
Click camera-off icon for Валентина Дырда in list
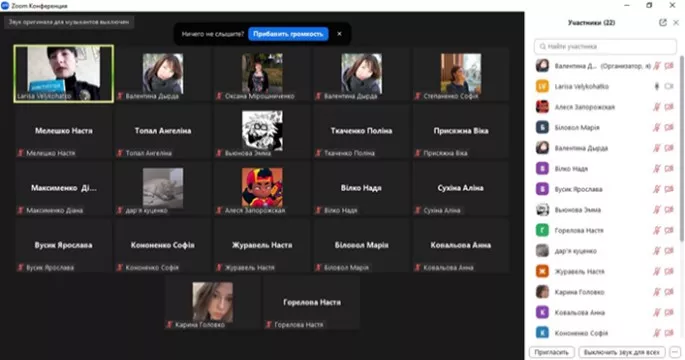coord(669,148)
